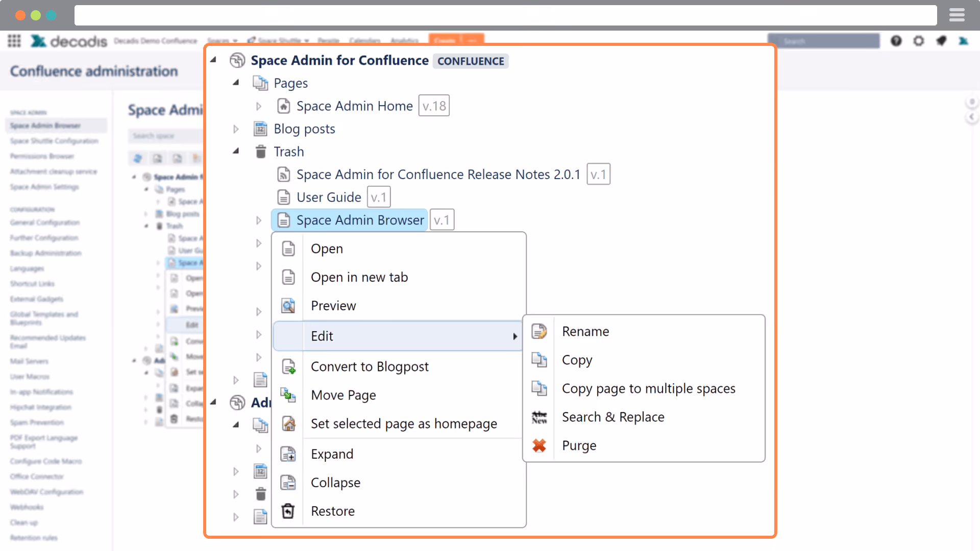Open General Configuration sidebar link
Screen dimensions: 980x551
[x=45, y=222]
